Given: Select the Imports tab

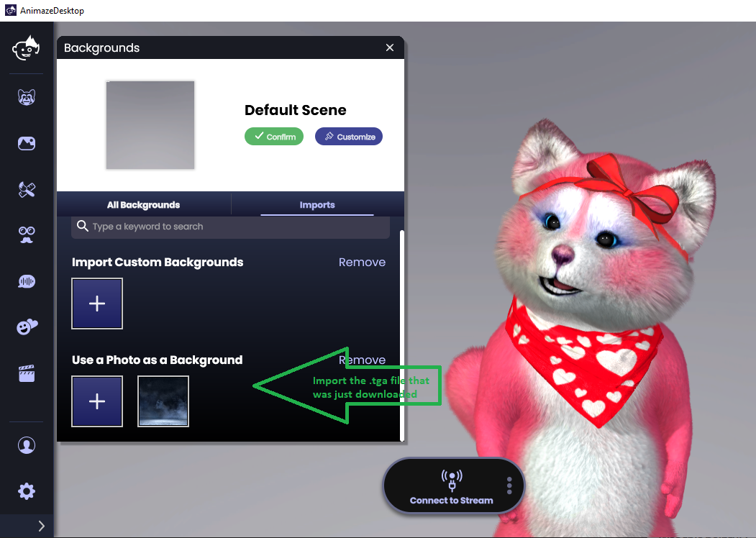Looking at the screenshot, I should (x=317, y=205).
